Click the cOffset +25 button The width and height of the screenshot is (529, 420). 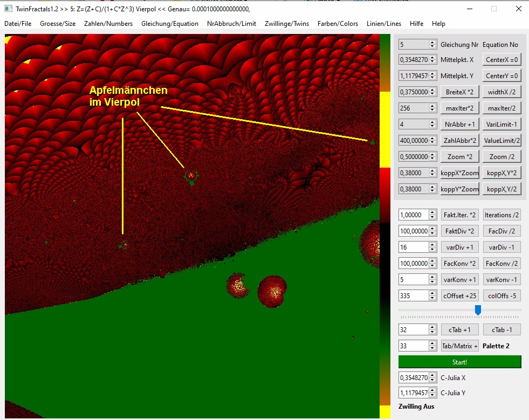(459, 296)
